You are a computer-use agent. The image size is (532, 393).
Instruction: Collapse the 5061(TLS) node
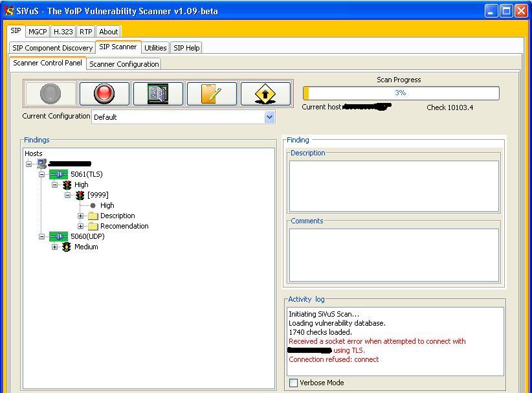[41, 174]
